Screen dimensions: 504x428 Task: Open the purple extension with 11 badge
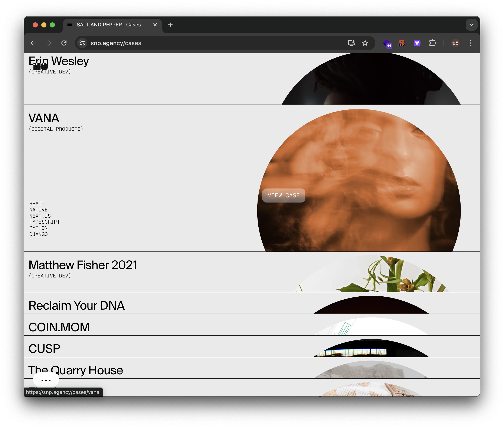tap(387, 43)
